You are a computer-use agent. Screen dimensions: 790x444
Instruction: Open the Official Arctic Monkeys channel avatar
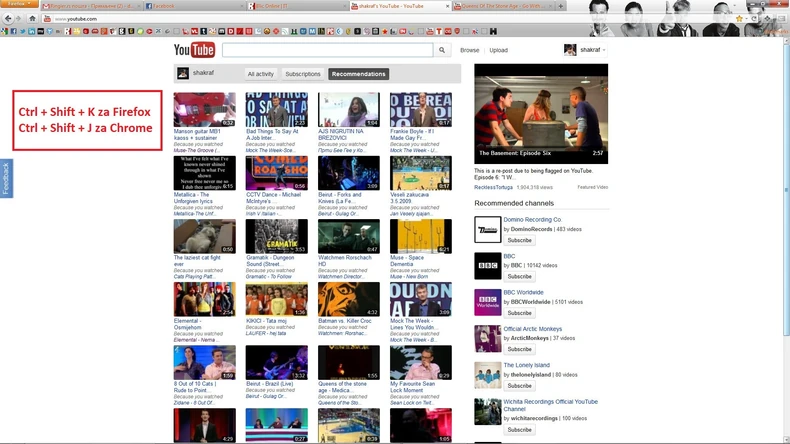pos(487,339)
